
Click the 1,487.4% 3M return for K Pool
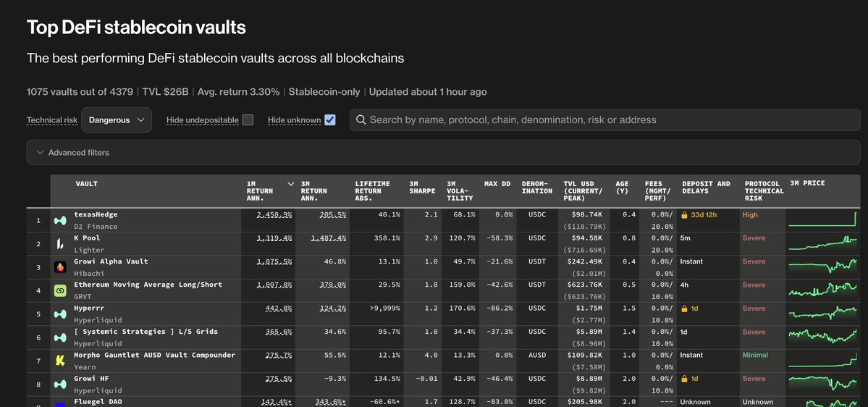[328, 238]
